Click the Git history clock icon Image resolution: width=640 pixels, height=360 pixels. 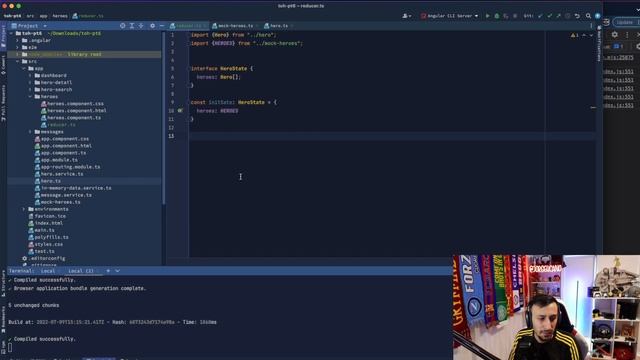click(x=567, y=16)
